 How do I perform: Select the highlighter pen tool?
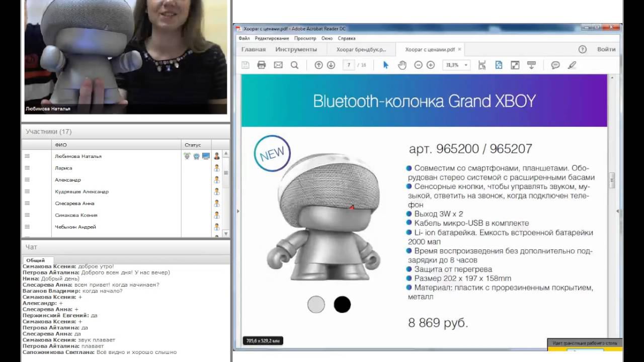(x=572, y=65)
